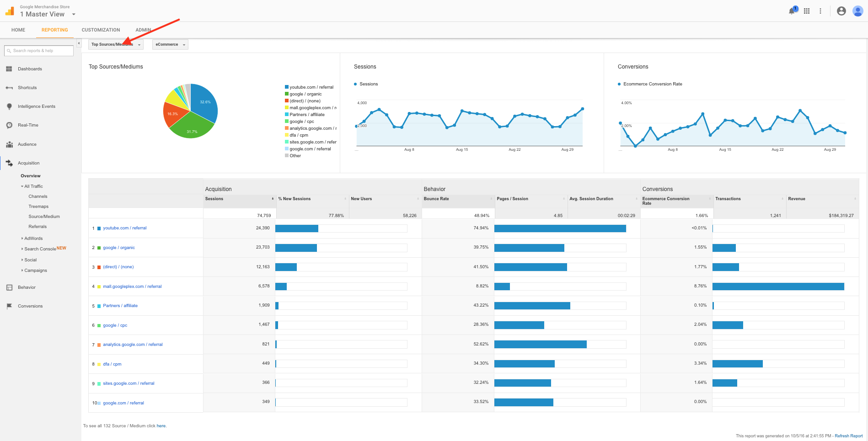The width and height of the screenshot is (868, 441).
Task: Switch to the Customization tab
Action: tap(100, 30)
